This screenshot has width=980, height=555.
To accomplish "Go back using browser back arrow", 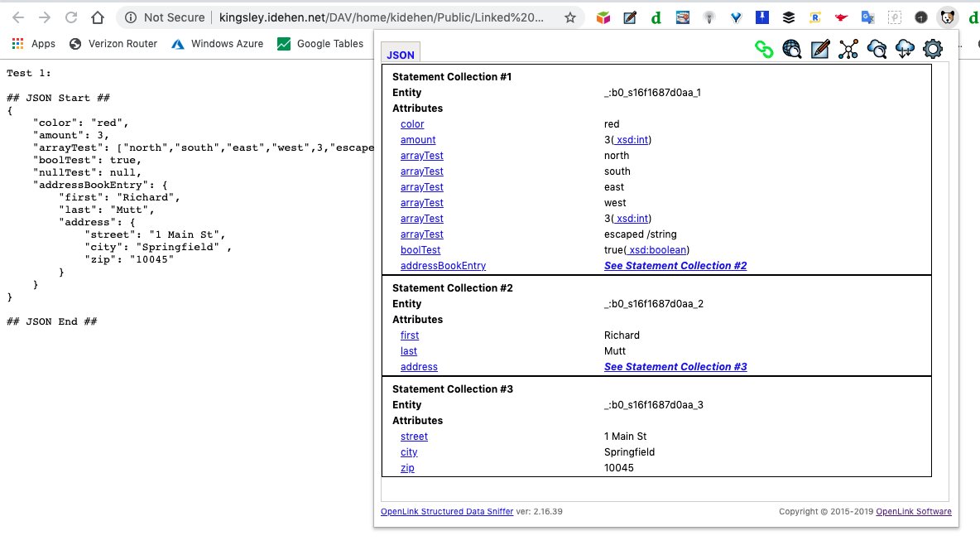I will [18, 17].
